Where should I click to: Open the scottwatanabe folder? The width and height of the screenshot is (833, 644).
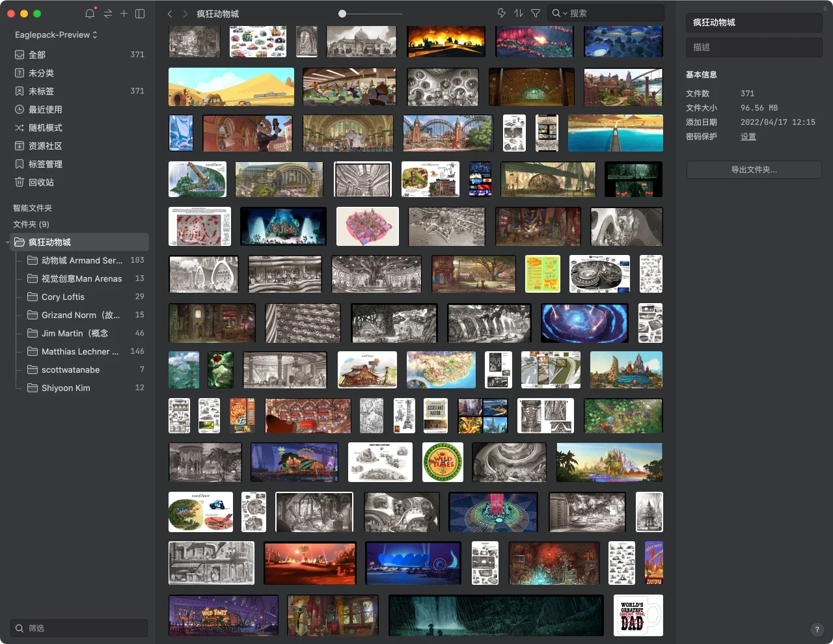[85, 369]
